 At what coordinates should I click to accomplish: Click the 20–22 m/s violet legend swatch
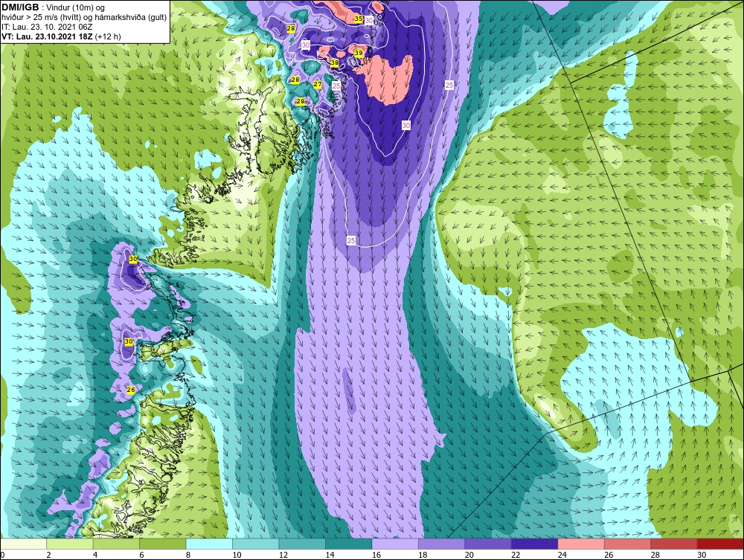pyautogui.click(x=489, y=544)
